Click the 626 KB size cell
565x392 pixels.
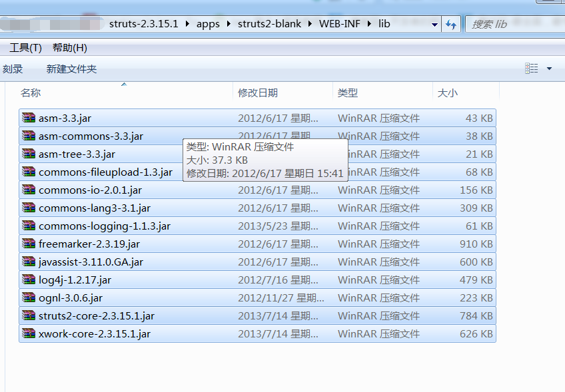[476, 334]
